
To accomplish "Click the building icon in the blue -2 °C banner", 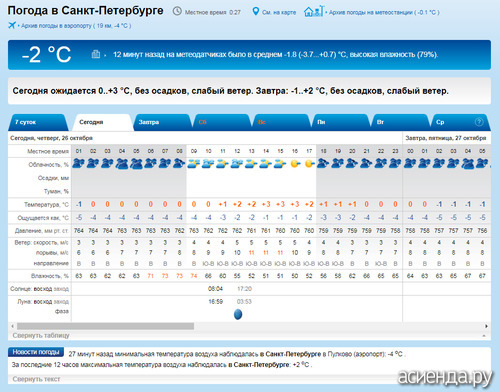I will click(x=96, y=54).
